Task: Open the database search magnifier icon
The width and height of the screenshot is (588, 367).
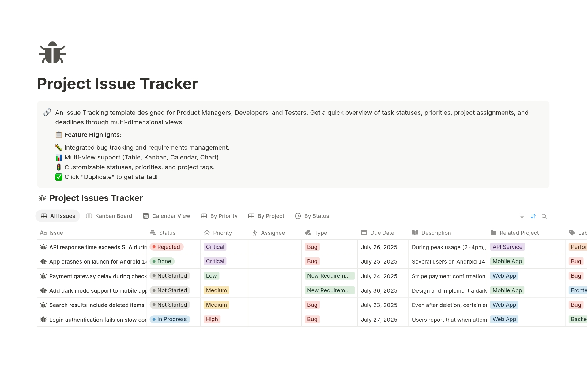Action: coord(544,216)
